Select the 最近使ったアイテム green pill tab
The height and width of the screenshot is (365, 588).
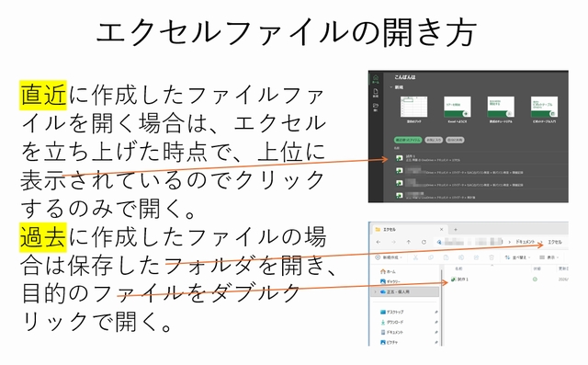pos(408,140)
